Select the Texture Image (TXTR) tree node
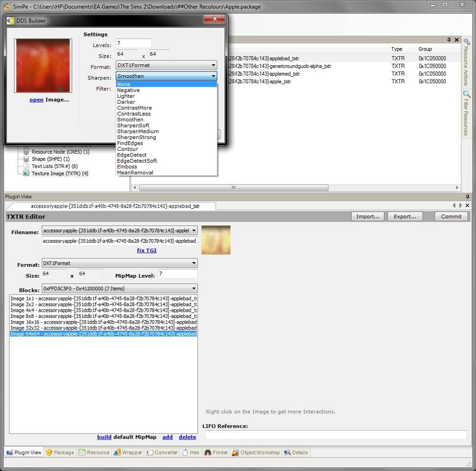 (x=59, y=174)
